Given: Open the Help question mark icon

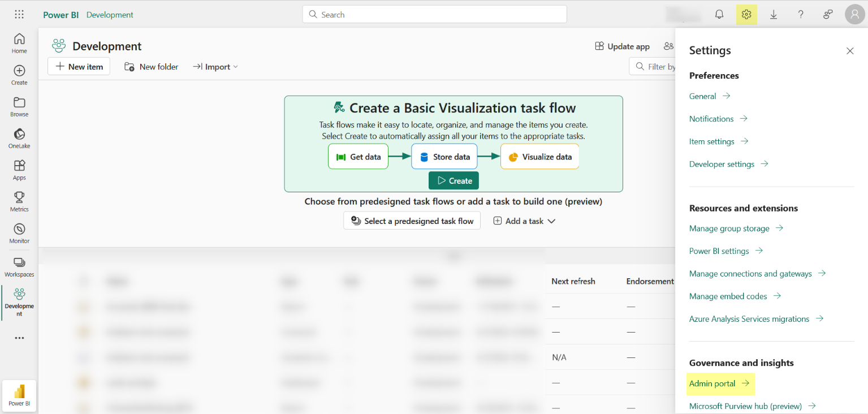Looking at the screenshot, I should 801,15.
